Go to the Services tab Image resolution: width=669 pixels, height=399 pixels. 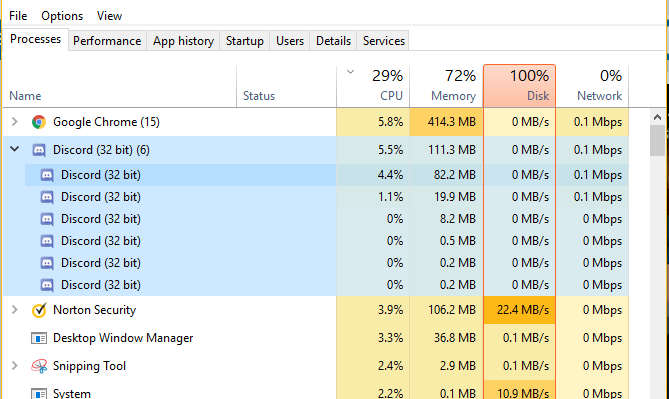(x=384, y=41)
